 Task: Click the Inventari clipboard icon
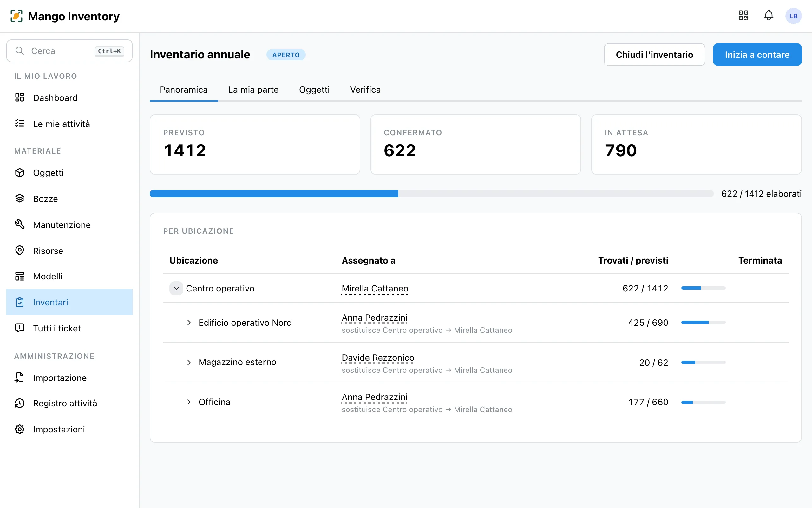pos(19,302)
